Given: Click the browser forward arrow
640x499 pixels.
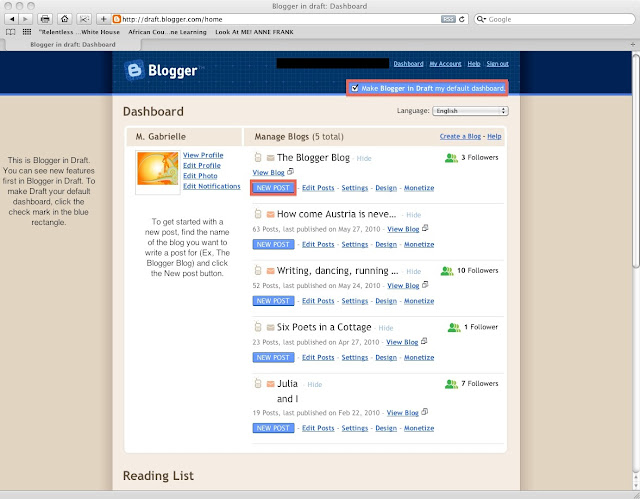Looking at the screenshot, I should (x=25, y=19).
